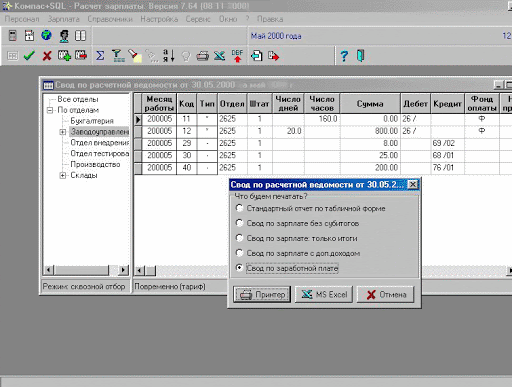The height and width of the screenshot is (387, 512).
Task: Click the import document icon with blue arrow
Action: (256, 56)
